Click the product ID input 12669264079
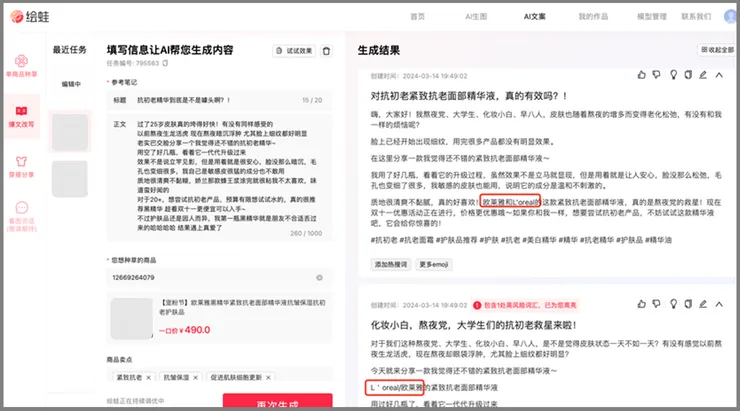 (219, 277)
